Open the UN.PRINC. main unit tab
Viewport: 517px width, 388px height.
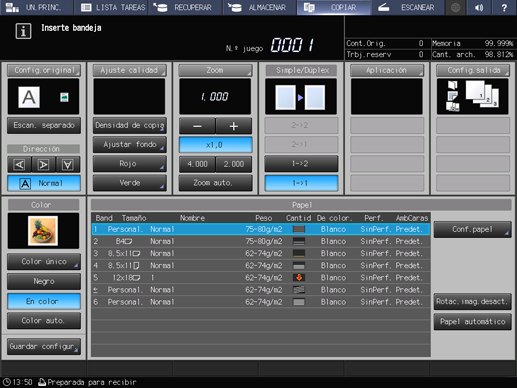coord(37,7)
